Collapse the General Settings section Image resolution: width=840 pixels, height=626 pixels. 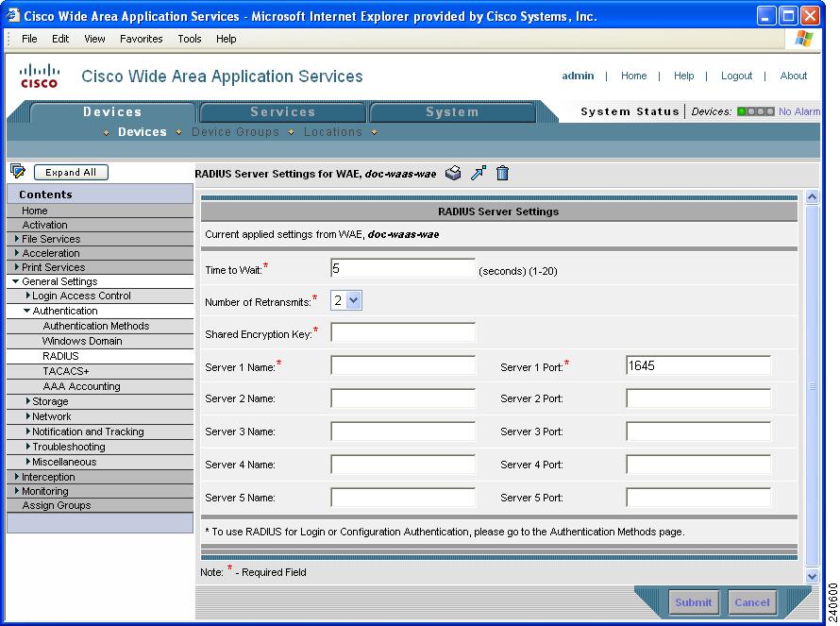[x=15, y=280]
